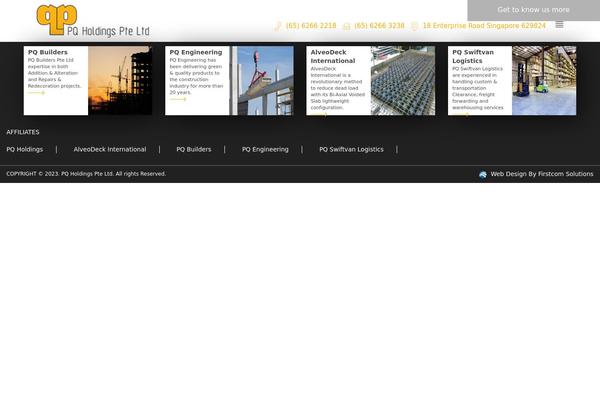
Task: Call phone number (65) 6266 2218
Action: (x=311, y=26)
